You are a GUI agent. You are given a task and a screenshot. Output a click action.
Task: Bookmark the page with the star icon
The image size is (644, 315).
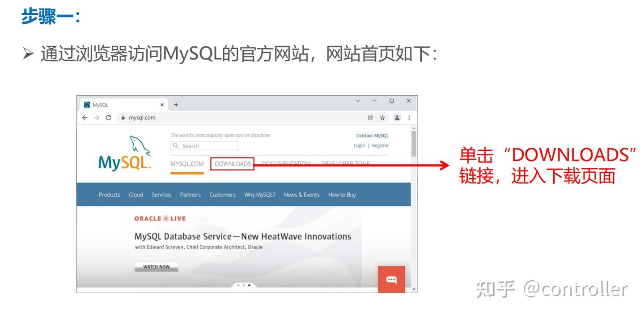point(382,118)
